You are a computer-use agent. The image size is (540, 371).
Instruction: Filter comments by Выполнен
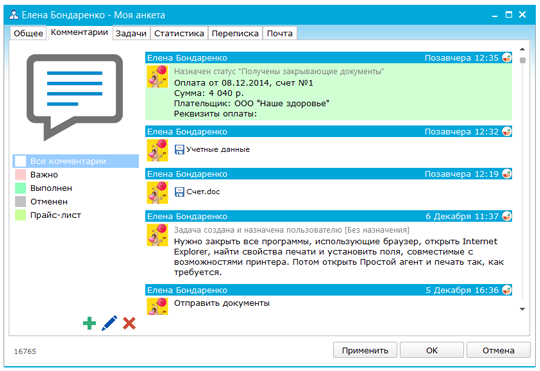[51, 188]
